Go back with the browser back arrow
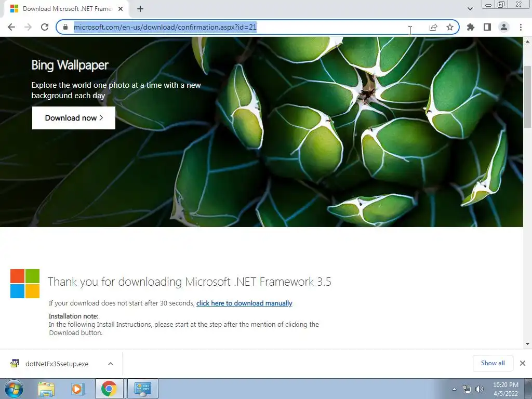The height and width of the screenshot is (399, 532). 11,27
